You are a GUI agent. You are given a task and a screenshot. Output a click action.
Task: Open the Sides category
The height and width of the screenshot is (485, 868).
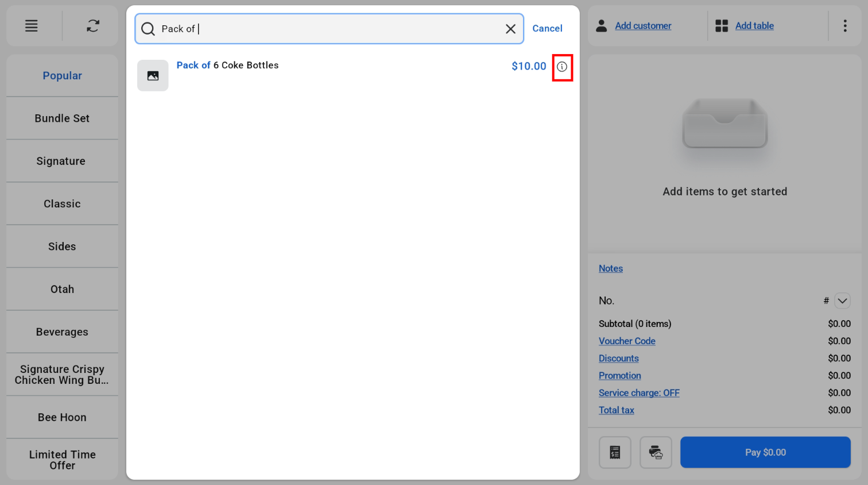[62, 247]
